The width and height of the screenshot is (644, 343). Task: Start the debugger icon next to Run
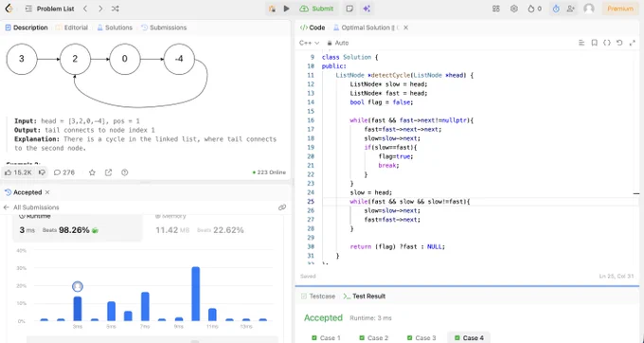coord(272,9)
